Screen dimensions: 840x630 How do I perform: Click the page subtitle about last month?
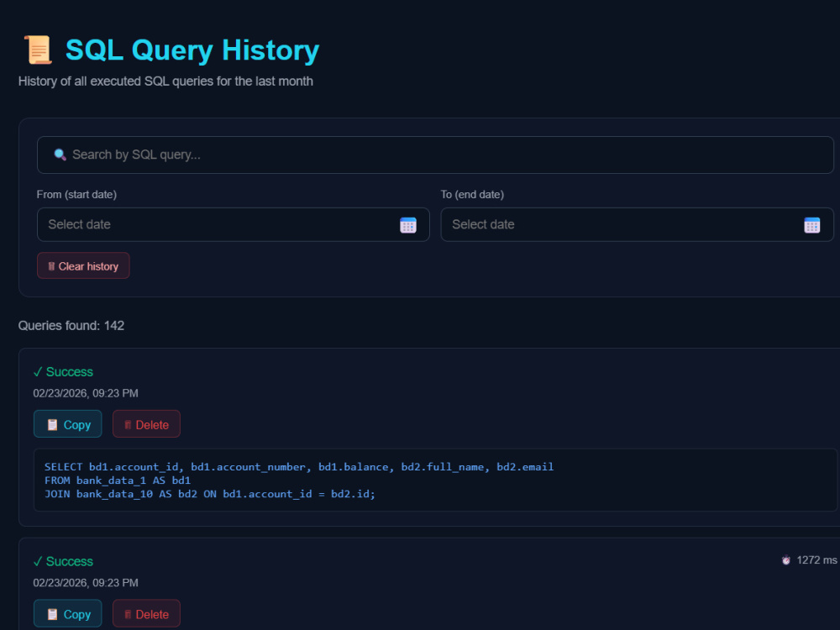tap(165, 81)
